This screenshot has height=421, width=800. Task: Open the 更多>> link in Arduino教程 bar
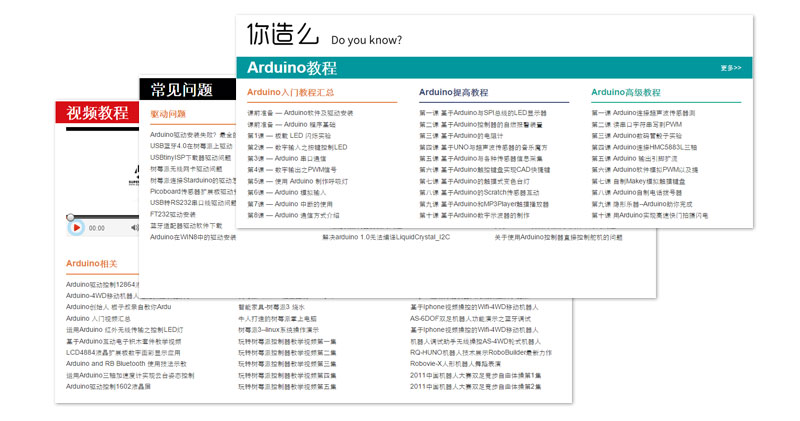click(730, 68)
